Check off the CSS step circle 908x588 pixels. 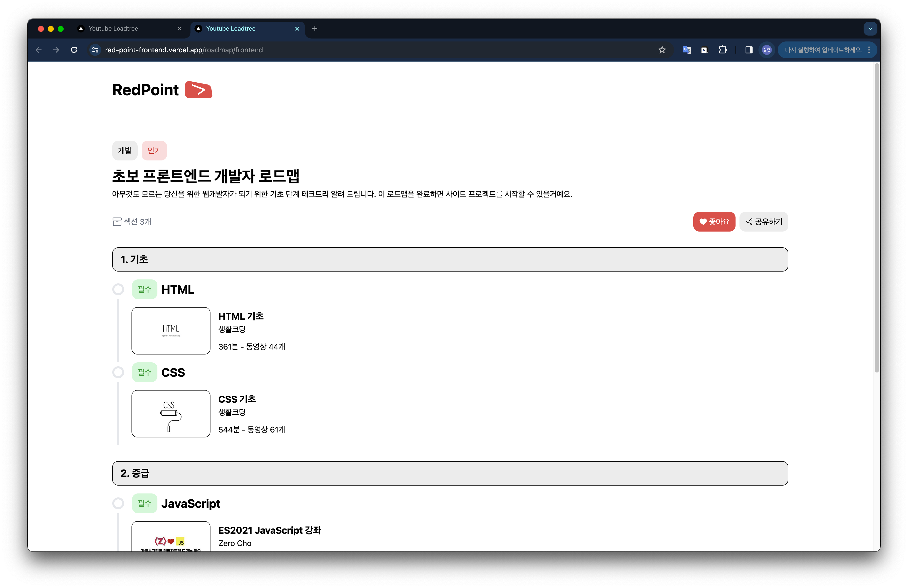click(118, 372)
